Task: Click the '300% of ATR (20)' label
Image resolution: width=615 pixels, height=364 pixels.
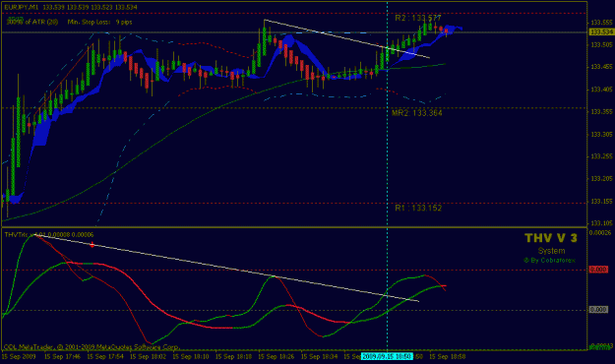Action: click(x=32, y=22)
